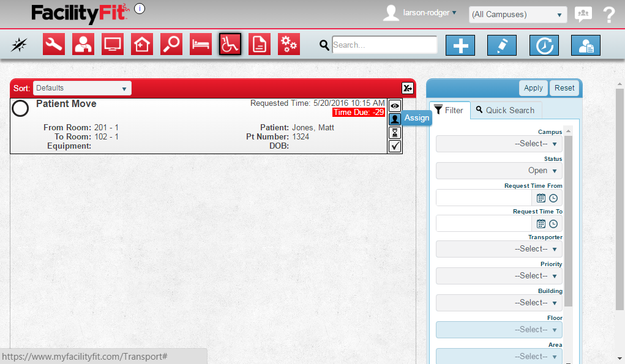This screenshot has height=364, width=625.
Task: Open the Status filter dropdown
Action: [x=499, y=171]
